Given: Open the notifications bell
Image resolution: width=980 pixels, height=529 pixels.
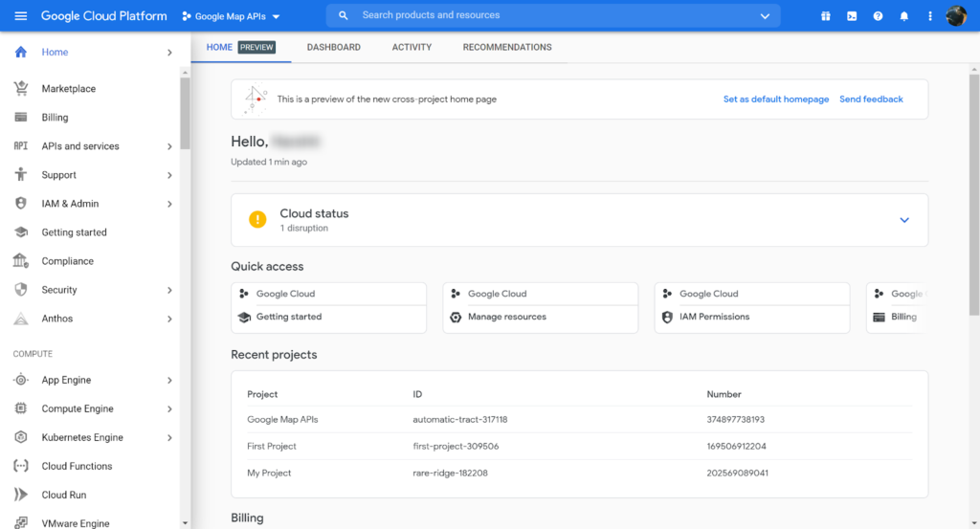Looking at the screenshot, I should (903, 16).
